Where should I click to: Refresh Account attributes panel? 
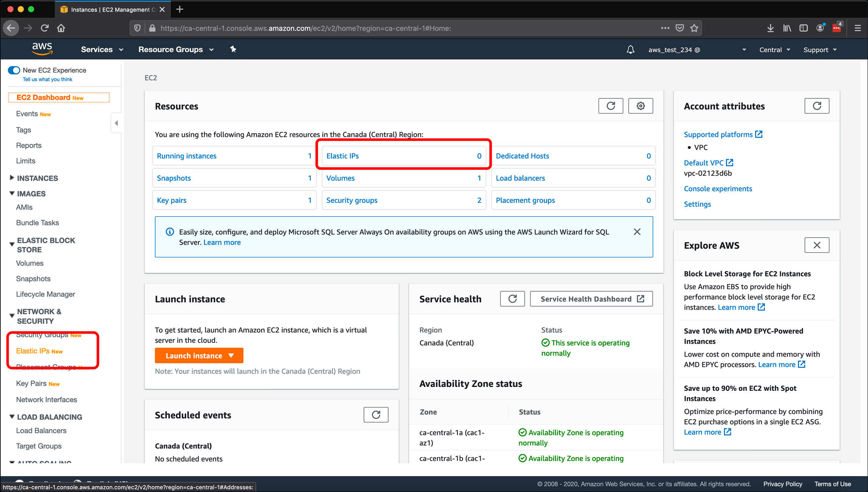click(817, 106)
